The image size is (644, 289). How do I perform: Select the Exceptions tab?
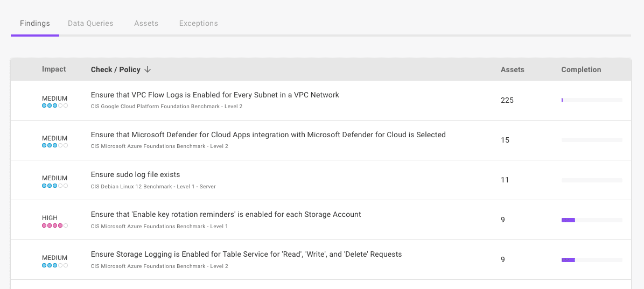198,24
